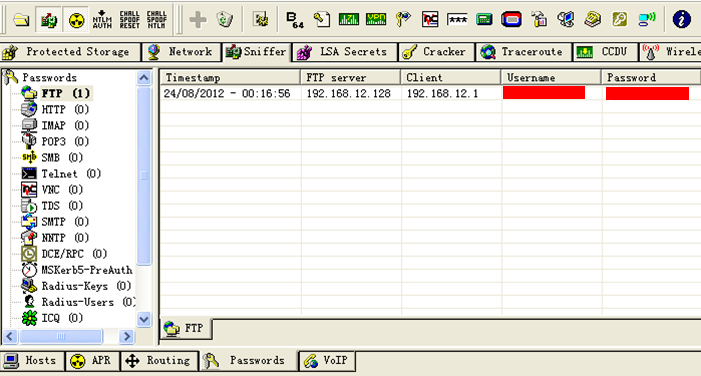The height and width of the screenshot is (376, 701).
Task: Click the Challenge Spoofing Reset icon
Action: 129,20
